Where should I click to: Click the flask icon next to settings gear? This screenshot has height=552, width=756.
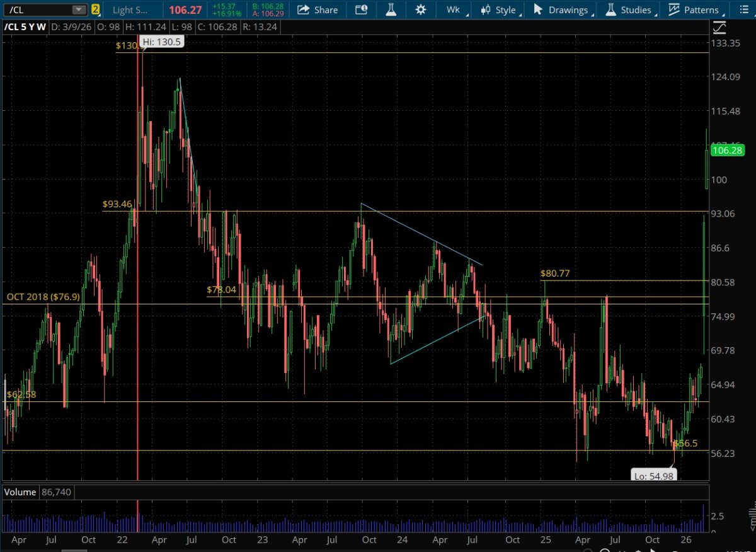pos(391,9)
